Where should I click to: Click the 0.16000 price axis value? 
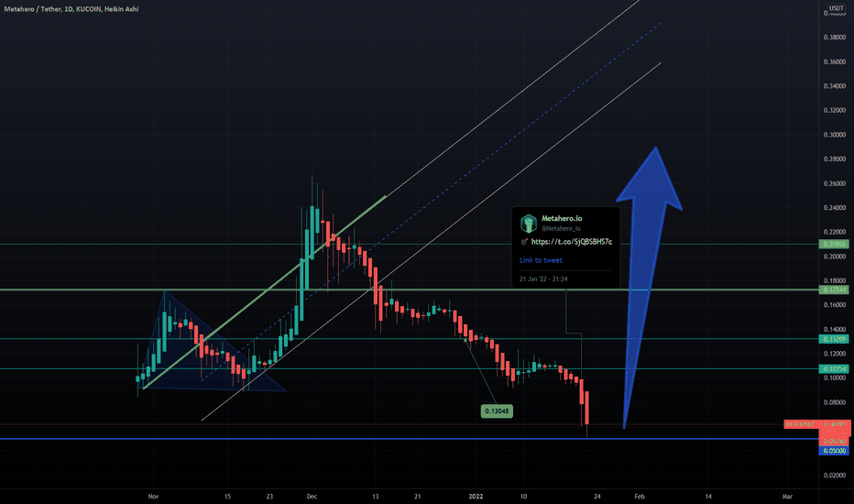835,304
